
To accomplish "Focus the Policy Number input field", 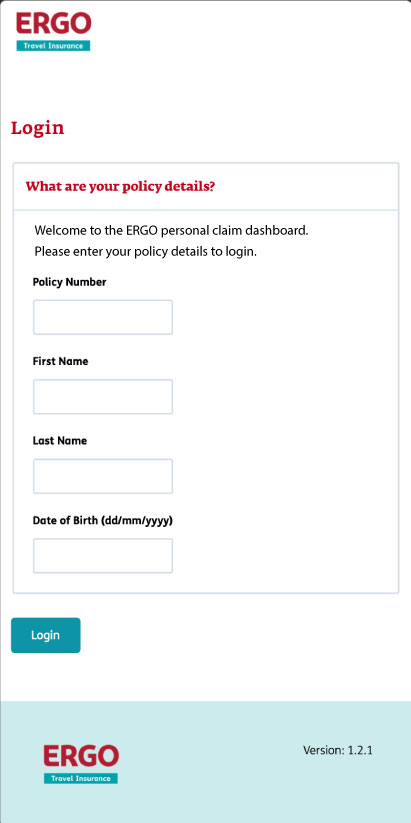I will (103, 317).
